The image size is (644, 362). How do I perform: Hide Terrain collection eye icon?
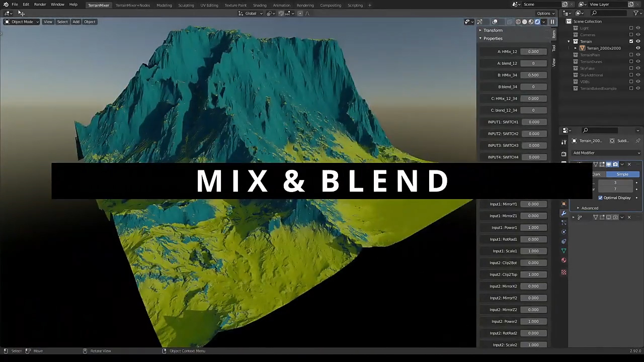pos(638,41)
